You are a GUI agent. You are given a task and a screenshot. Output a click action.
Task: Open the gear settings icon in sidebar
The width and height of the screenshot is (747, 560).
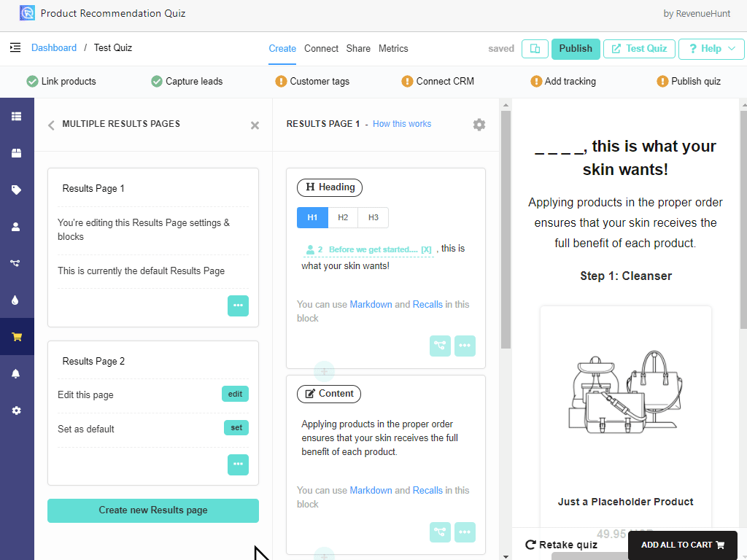[x=17, y=411]
